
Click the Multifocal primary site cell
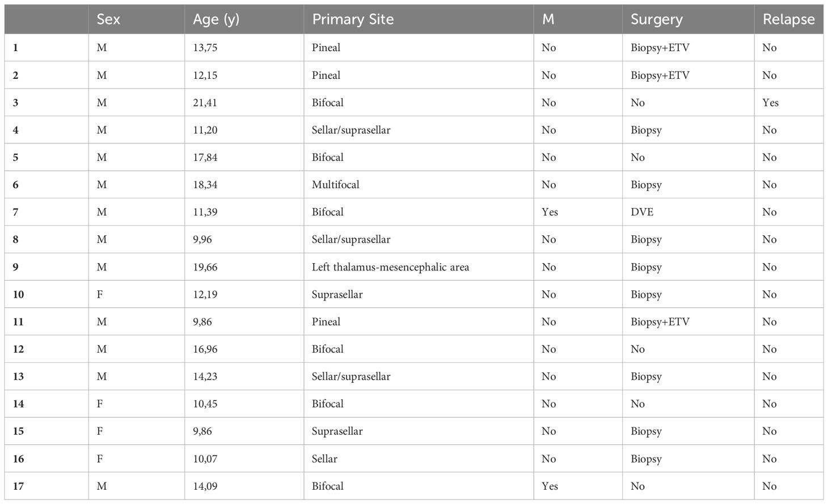click(419, 185)
